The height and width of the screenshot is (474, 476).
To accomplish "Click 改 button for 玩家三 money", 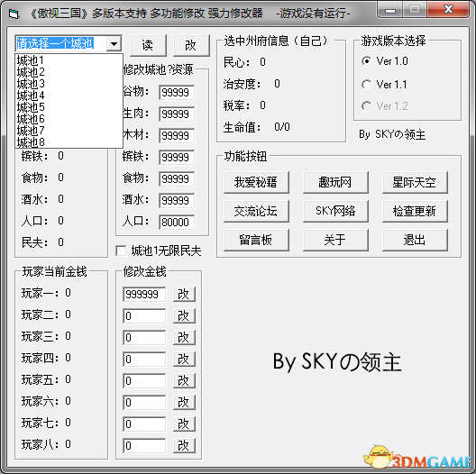I will tap(184, 337).
